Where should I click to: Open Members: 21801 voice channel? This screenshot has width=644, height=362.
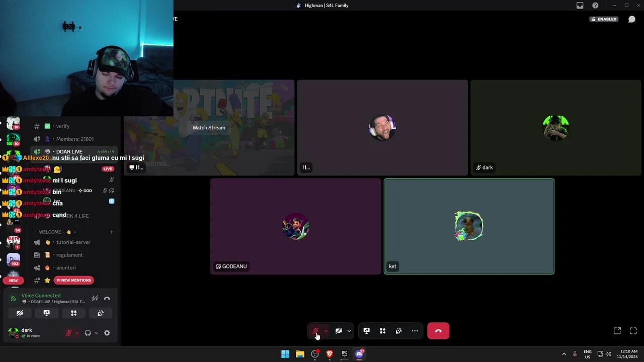pyautogui.click(x=74, y=139)
